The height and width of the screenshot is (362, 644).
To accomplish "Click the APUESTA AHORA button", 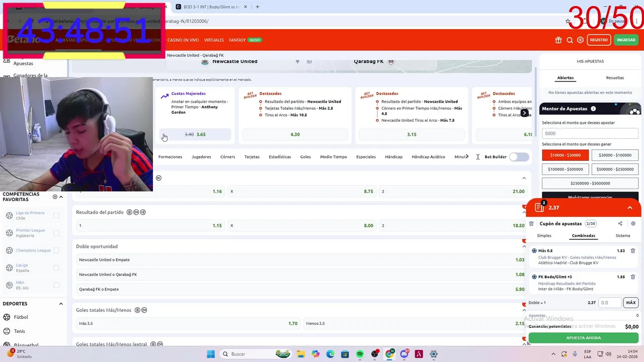I will pos(583,338).
